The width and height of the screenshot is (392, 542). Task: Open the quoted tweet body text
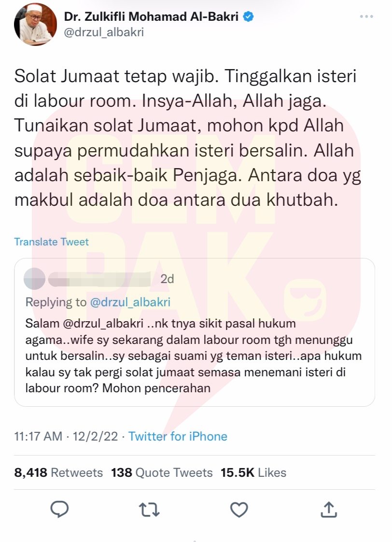[194, 356]
